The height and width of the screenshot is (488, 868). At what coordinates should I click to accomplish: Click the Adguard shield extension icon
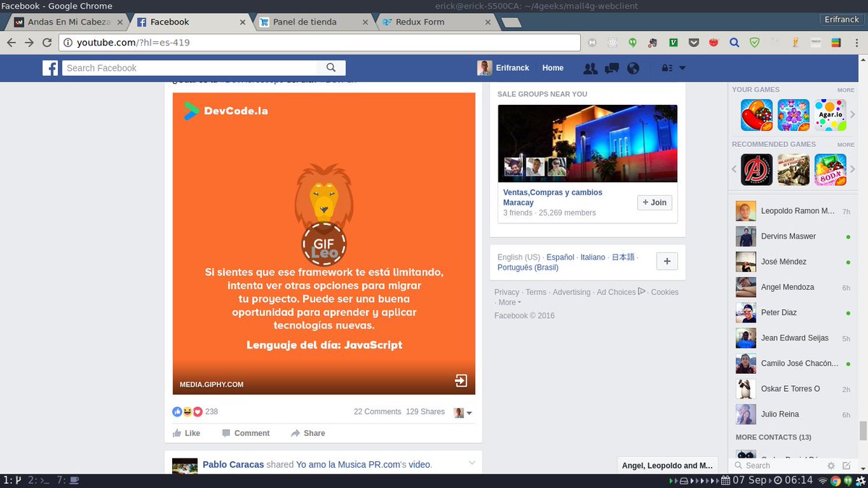754,43
